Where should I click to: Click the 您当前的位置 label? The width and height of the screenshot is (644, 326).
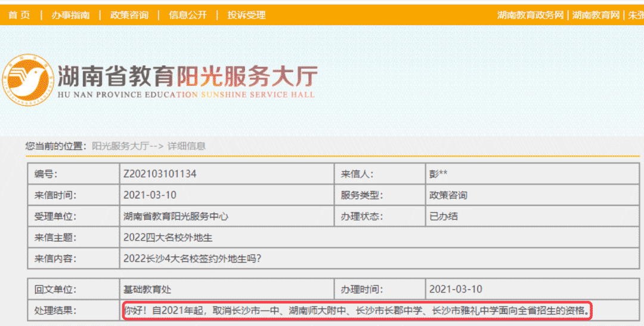(x=56, y=146)
